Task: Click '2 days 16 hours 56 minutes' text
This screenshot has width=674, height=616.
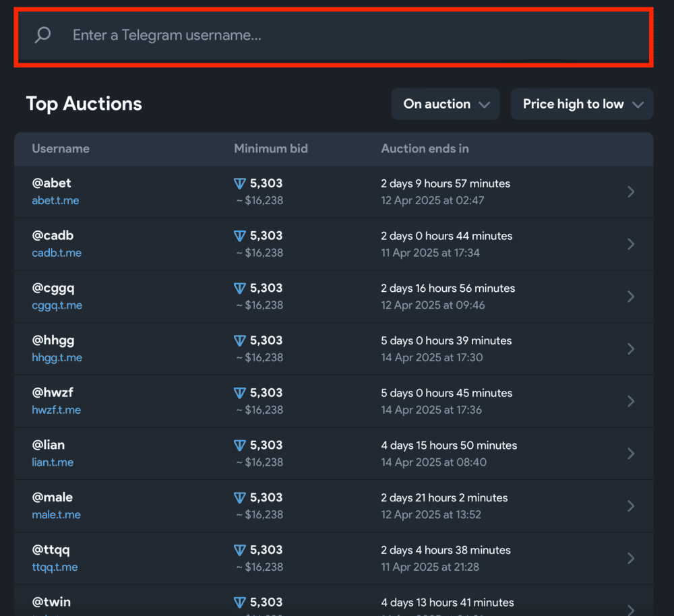Action: (448, 288)
